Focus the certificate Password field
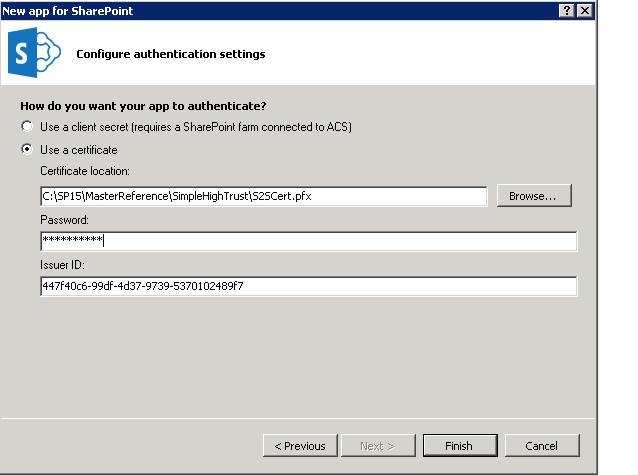The image size is (638, 475). tap(308, 241)
